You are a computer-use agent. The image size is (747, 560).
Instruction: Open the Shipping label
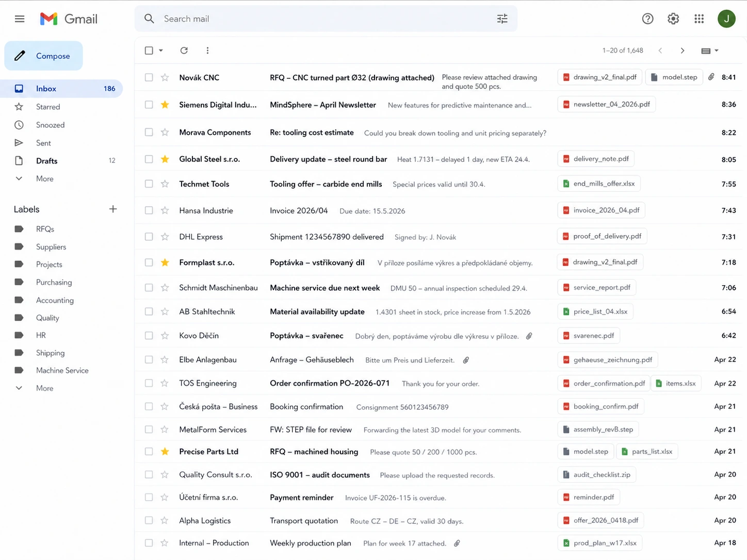[50, 353]
